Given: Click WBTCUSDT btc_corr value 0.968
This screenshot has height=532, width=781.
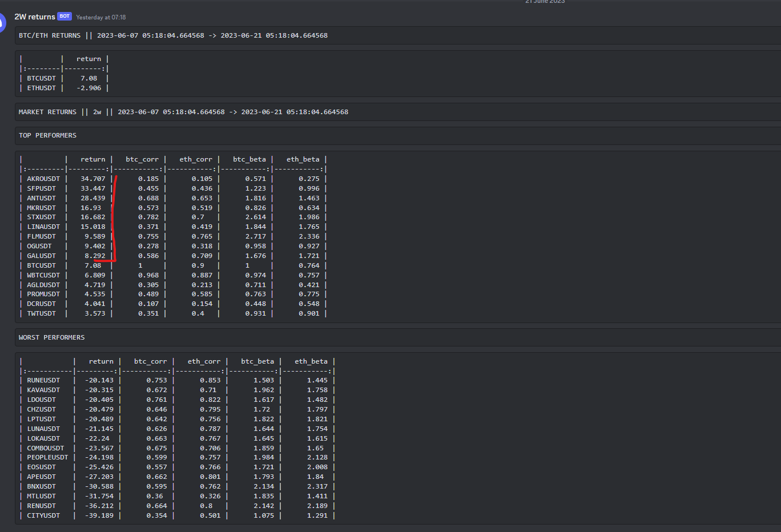Looking at the screenshot, I should point(148,275).
